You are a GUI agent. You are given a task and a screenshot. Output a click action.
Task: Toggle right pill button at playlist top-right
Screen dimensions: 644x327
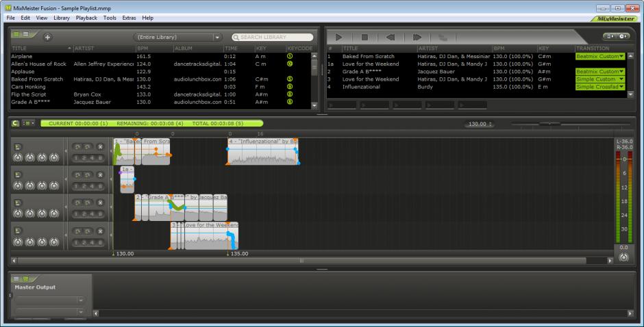[x=623, y=36]
